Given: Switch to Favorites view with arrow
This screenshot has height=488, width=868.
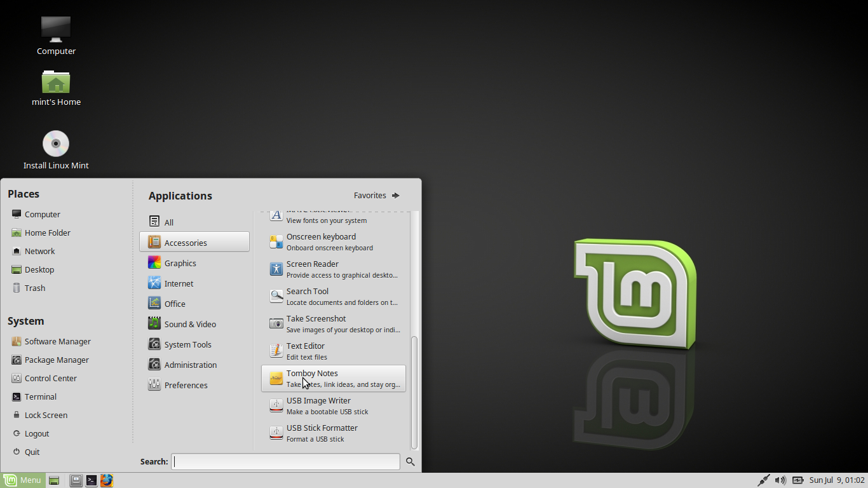Looking at the screenshot, I should [x=377, y=195].
